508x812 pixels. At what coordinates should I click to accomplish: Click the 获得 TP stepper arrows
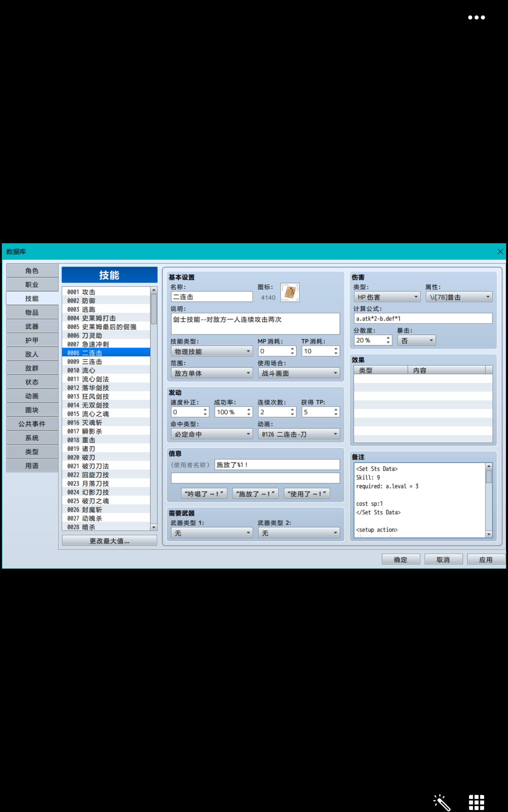point(336,412)
